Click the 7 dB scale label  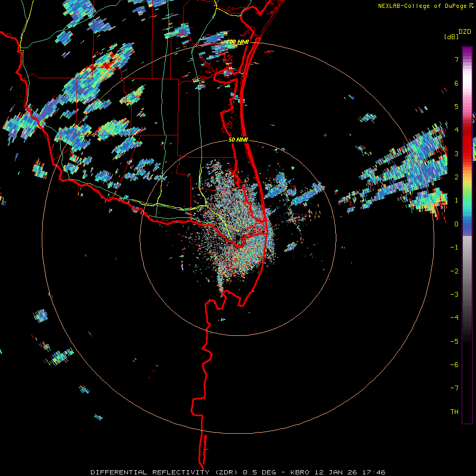tap(456, 59)
